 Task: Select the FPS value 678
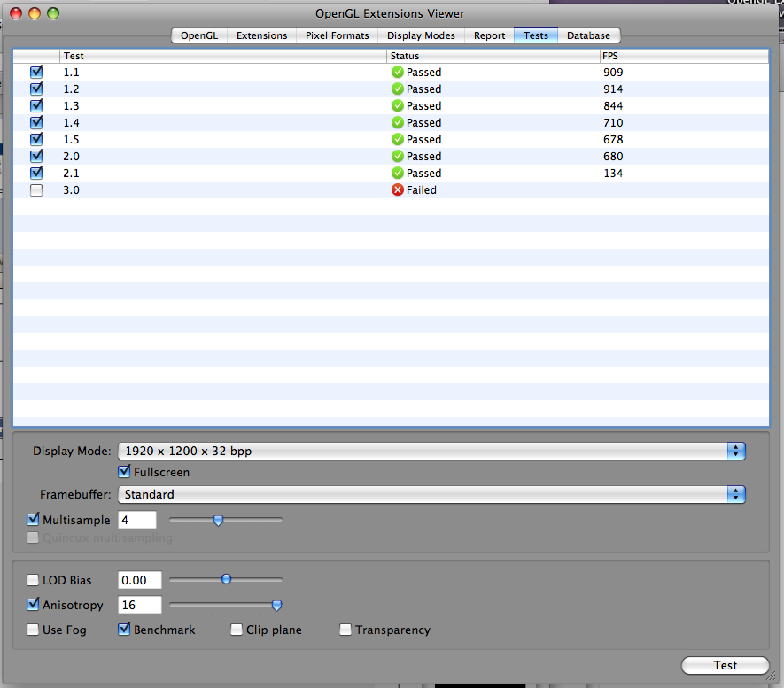coord(613,139)
